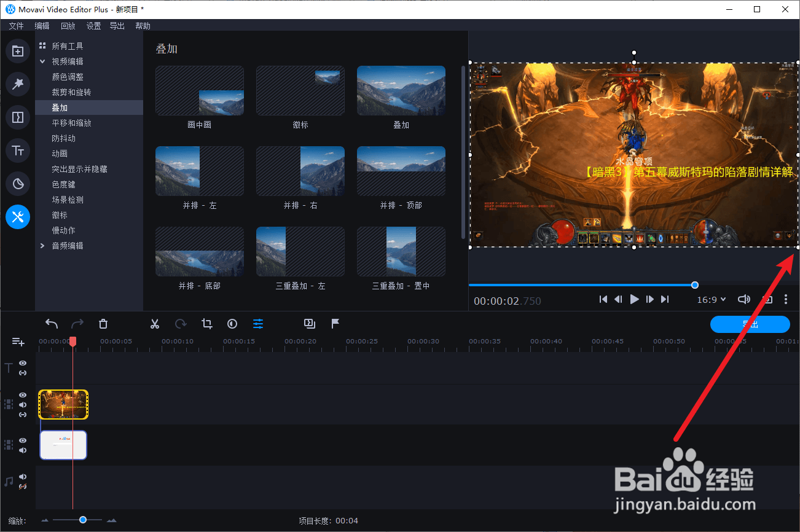This screenshot has height=532, width=800.
Task: Click the blue 导出 export button
Action: tap(750, 324)
